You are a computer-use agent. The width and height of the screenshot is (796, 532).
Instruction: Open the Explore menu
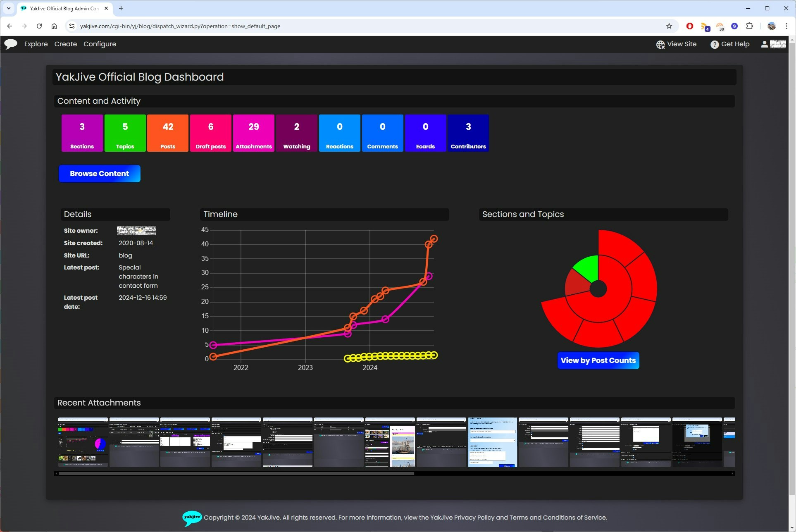pyautogui.click(x=36, y=44)
